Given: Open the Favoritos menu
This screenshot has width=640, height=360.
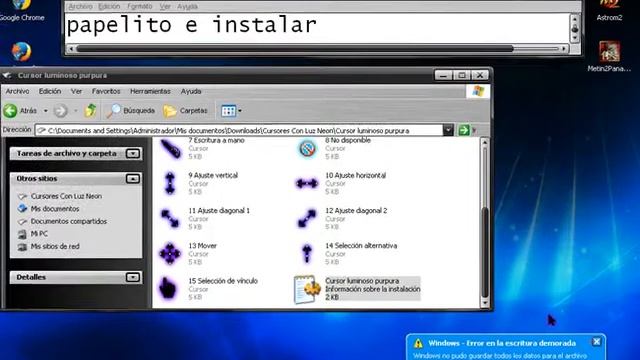Looking at the screenshot, I should (x=106, y=91).
